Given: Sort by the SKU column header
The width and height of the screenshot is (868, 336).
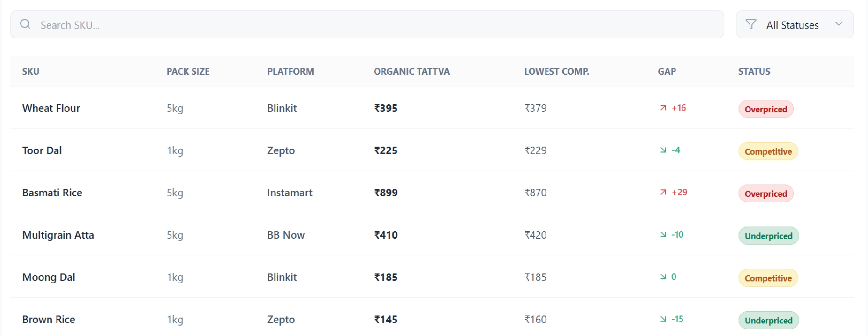Looking at the screenshot, I should 31,71.
